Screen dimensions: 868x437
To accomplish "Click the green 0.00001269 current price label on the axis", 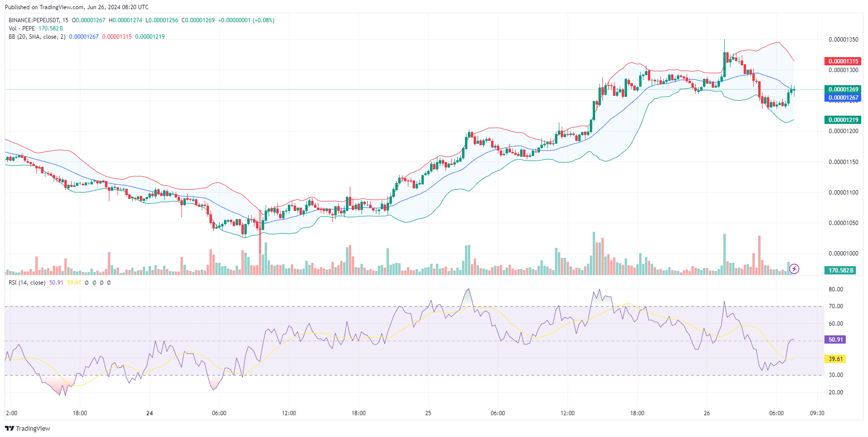I will click(x=842, y=90).
